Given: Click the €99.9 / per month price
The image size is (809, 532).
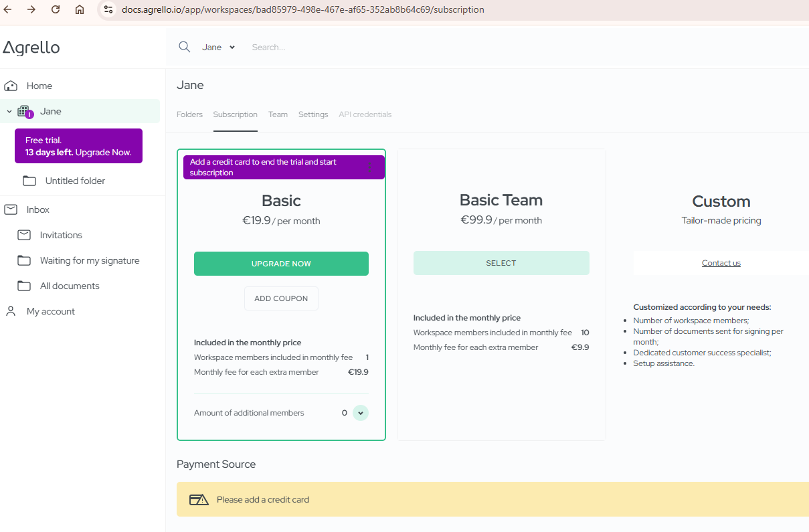Looking at the screenshot, I should [x=501, y=220].
